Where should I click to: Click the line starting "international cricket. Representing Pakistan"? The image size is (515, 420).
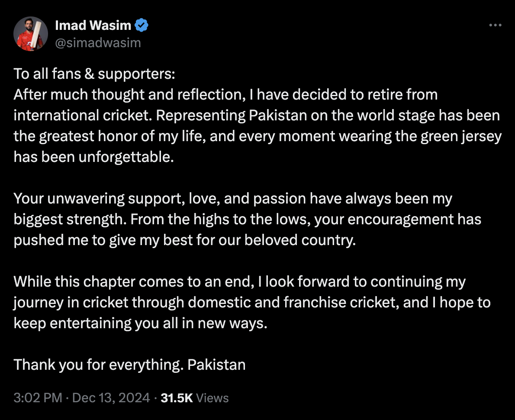tap(257, 115)
